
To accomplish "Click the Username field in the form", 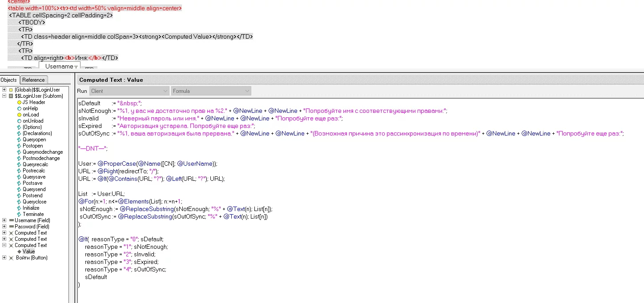I will pyautogui.click(x=59, y=66).
